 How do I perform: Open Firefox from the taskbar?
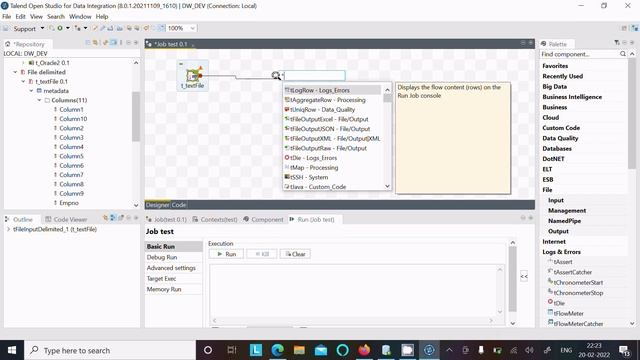pos(364,350)
